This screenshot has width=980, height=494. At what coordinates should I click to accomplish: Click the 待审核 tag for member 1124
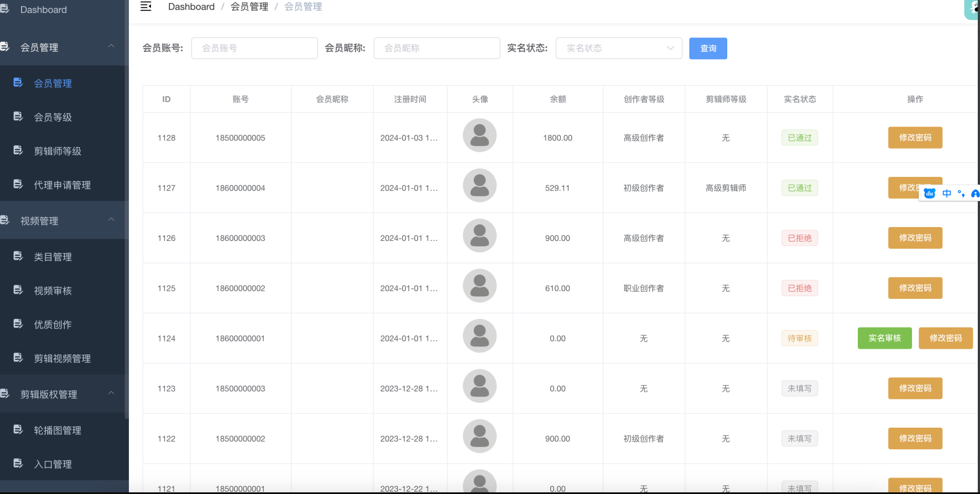(x=800, y=338)
